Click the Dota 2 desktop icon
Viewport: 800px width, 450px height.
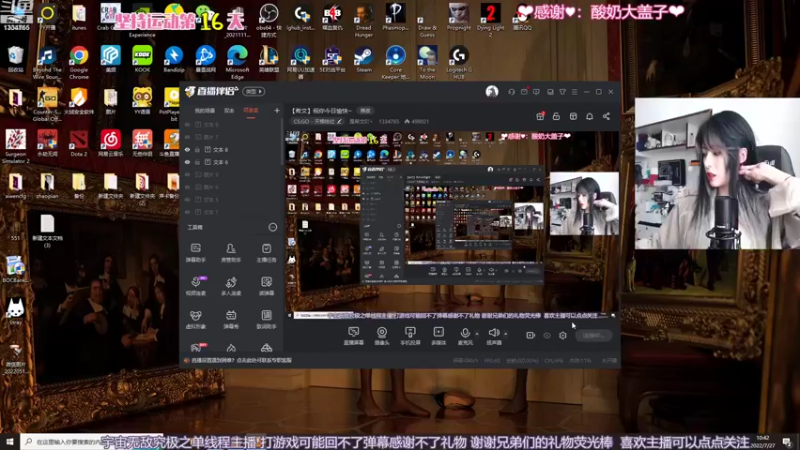(79, 143)
